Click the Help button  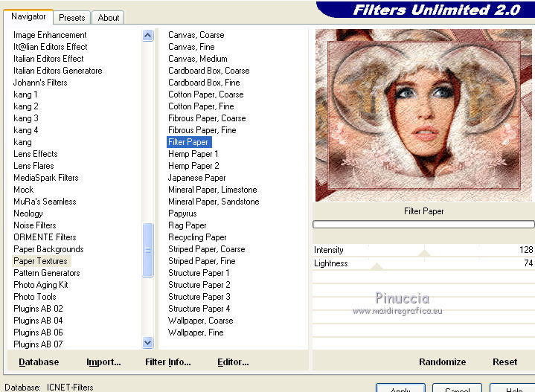click(x=513, y=388)
